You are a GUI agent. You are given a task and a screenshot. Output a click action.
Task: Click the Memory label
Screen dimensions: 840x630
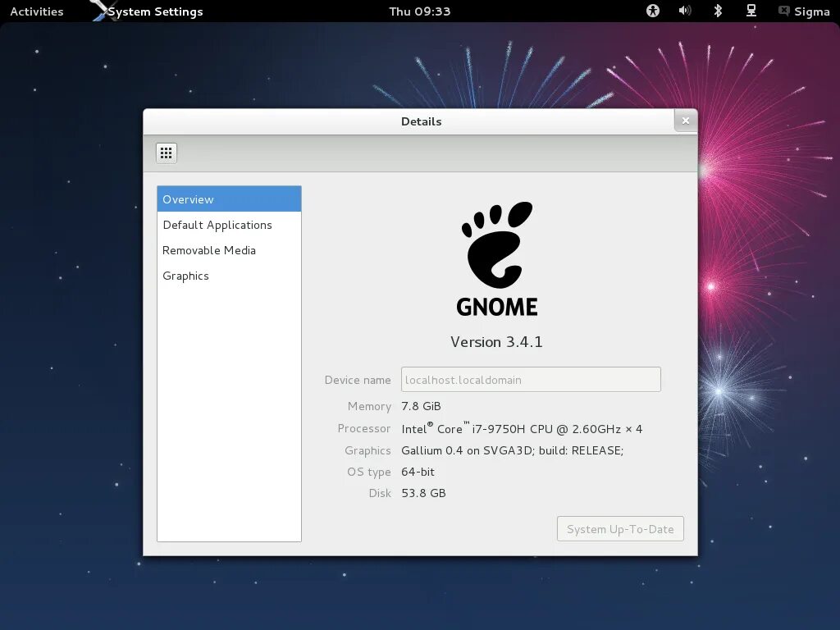[369, 406]
